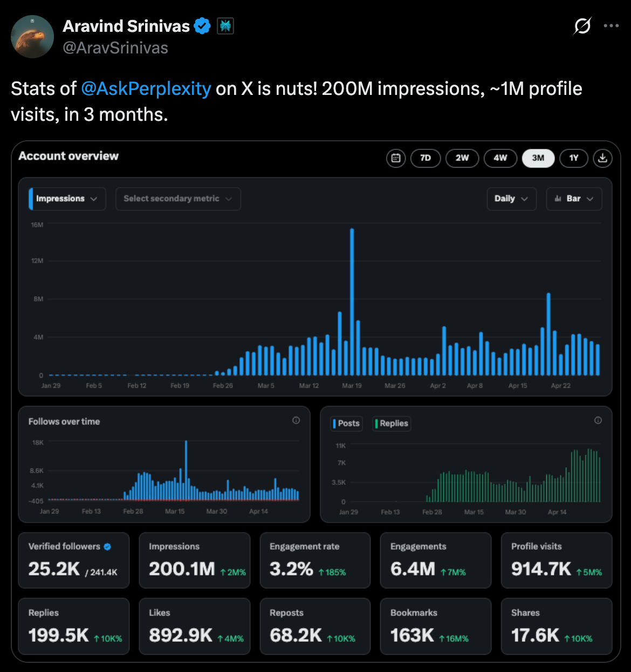Click the / 241.4K total followers value
Image resolution: width=631 pixels, height=672 pixels.
point(101,572)
